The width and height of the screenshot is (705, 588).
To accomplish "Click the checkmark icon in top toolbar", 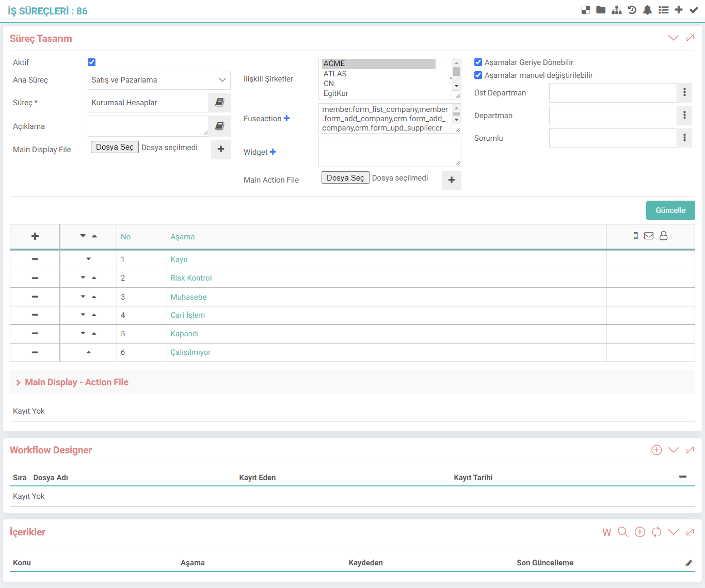I will coord(694,10).
